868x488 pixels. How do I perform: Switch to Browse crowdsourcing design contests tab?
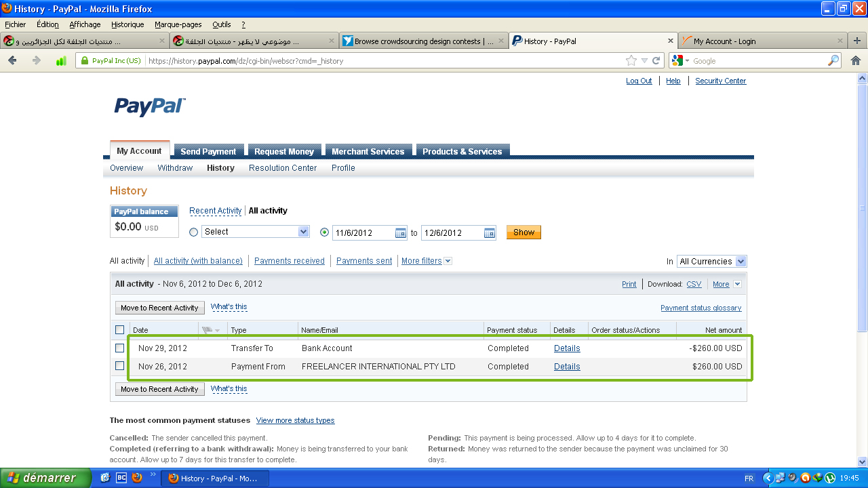coord(424,41)
